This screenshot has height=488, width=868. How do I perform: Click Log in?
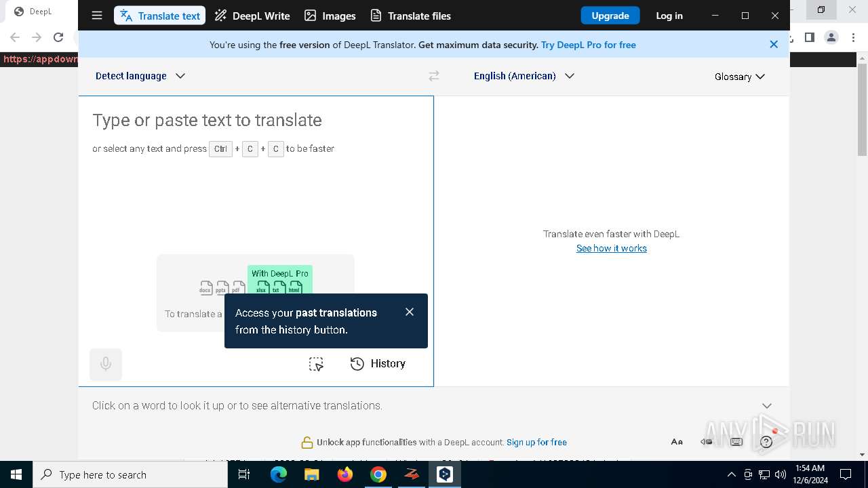[669, 16]
